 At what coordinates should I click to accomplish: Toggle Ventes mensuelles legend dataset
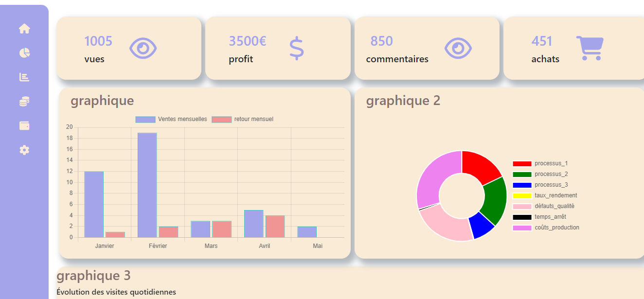click(171, 119)
